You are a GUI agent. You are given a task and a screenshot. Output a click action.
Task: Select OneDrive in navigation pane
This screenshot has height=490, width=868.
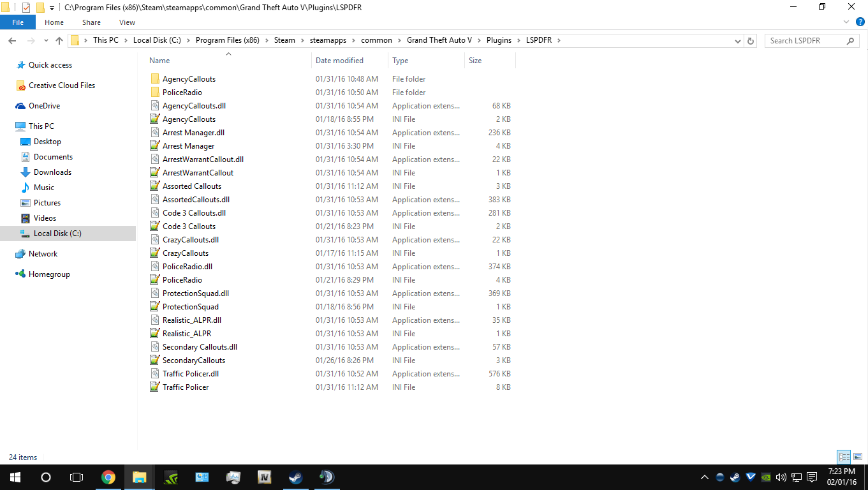click(44, 106)
